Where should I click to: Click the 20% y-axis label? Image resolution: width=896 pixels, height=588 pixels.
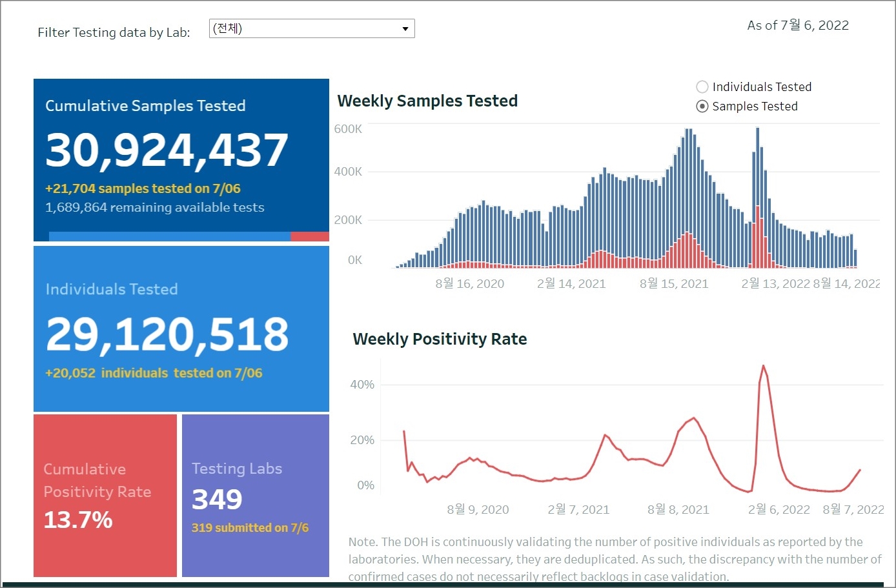tap(362, 440)
